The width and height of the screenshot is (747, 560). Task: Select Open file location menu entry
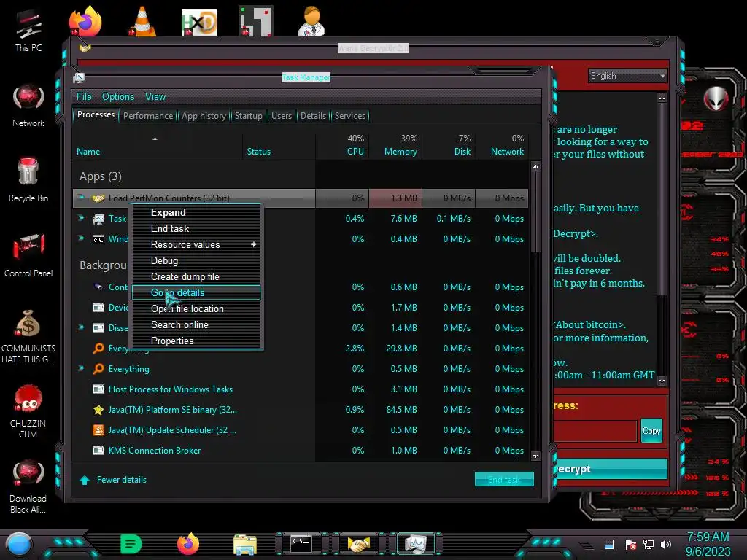click(x=196, y=308)
